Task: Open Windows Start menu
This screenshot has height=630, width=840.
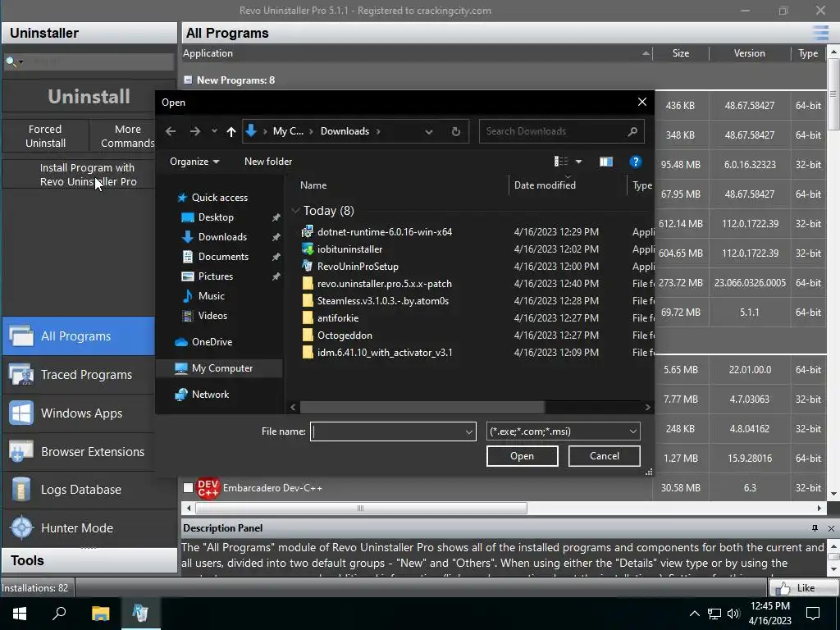Action: pos(20,614)
